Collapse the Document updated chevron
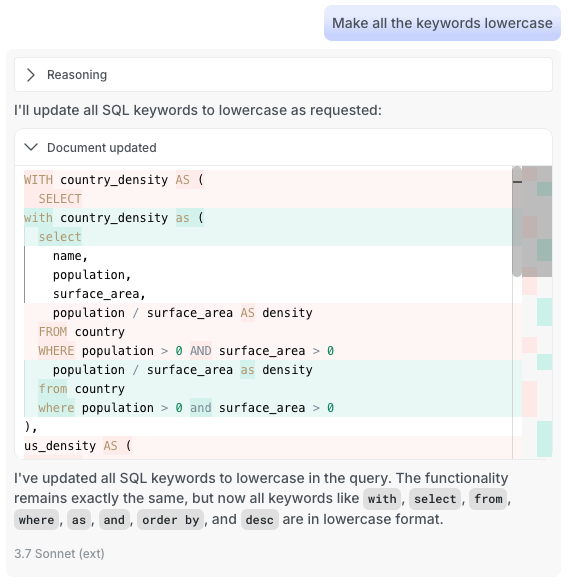The height and width of the screenshot is (584, 568). click(31, 147)
